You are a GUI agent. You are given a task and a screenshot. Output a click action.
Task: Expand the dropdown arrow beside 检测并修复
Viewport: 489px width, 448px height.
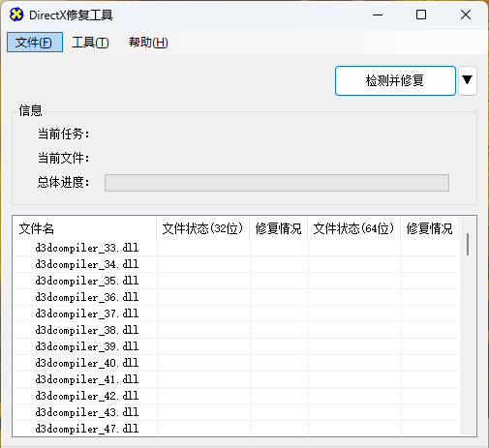coord(468,81)
